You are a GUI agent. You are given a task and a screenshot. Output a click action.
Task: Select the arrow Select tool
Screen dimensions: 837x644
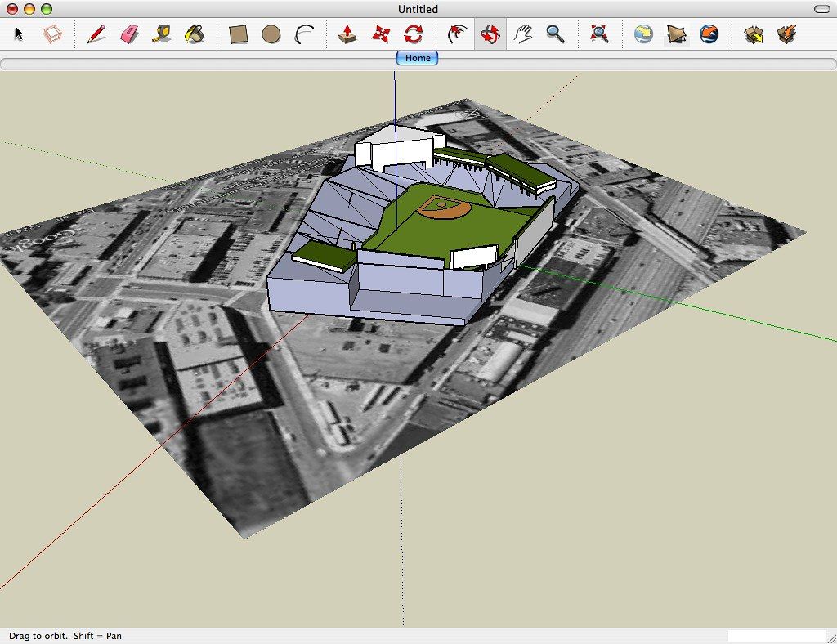tap(20, 34)
